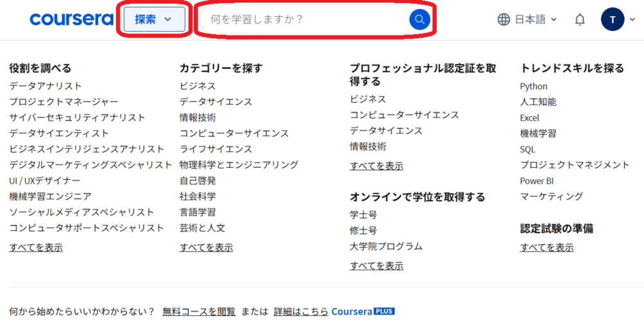Choose マーケティング trending skill
Viewport: 644px width, 327px height.
click(x=552, y=196)
